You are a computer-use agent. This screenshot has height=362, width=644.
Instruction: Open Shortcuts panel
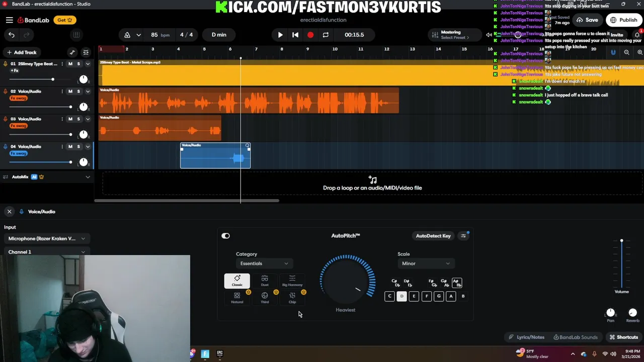624,337
